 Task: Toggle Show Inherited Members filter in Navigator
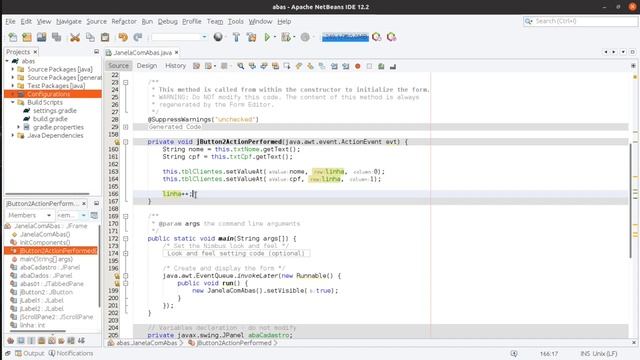11,340
